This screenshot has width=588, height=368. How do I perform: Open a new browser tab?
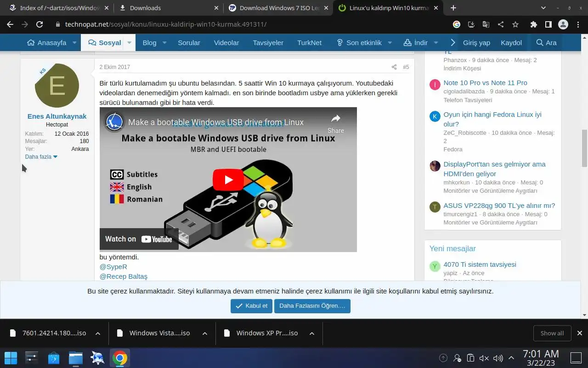pyautogui.click(x=453, y=8)
